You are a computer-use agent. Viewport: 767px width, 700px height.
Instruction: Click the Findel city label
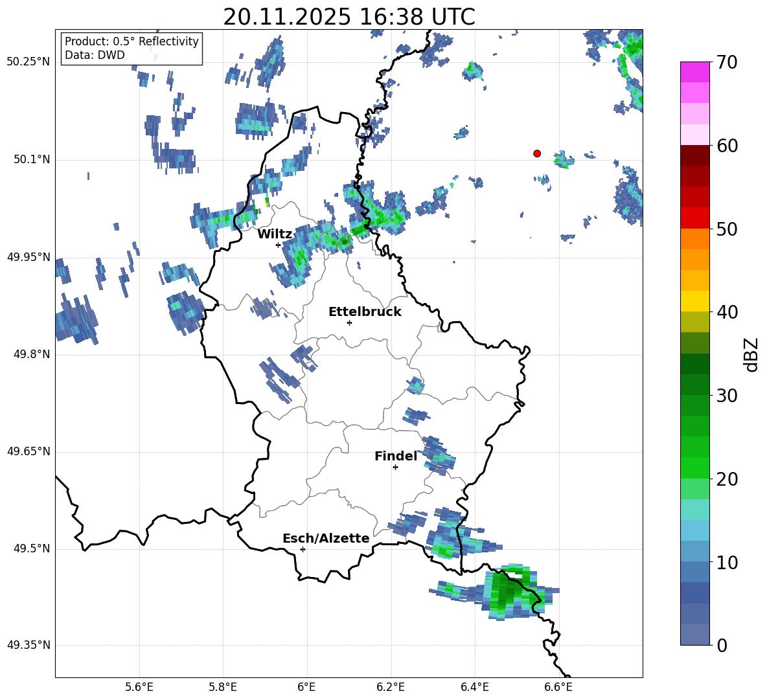coord(395,457)
